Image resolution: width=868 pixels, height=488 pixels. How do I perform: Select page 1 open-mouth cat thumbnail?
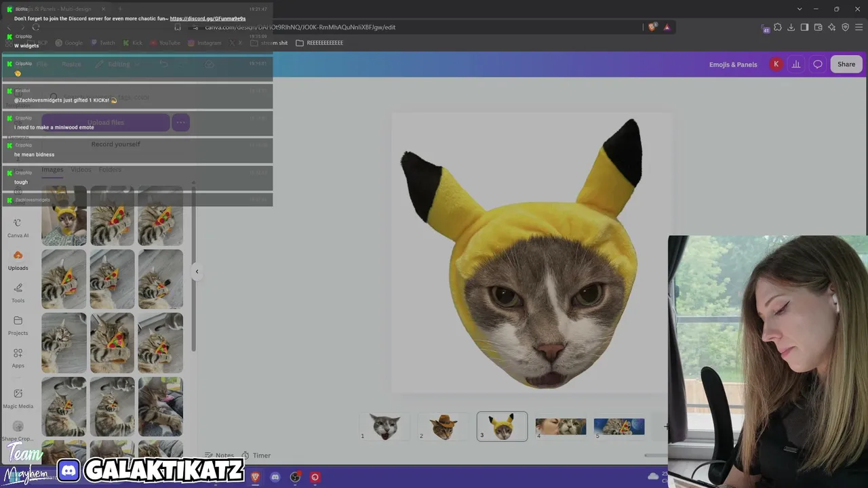(x=384, y=426)
